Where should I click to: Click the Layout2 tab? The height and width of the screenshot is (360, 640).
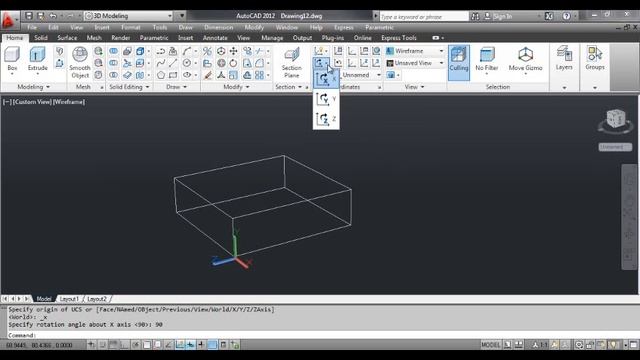(x=97, y=299)
